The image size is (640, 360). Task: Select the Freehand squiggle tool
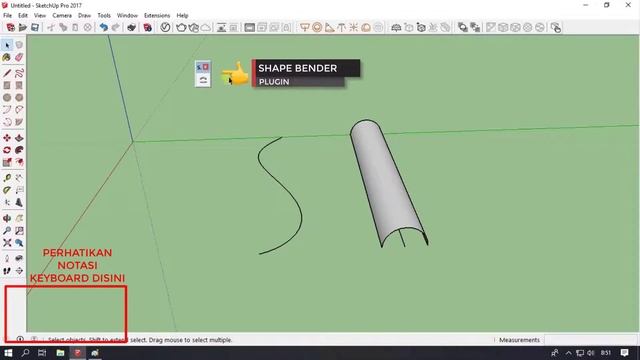point(19,73)
